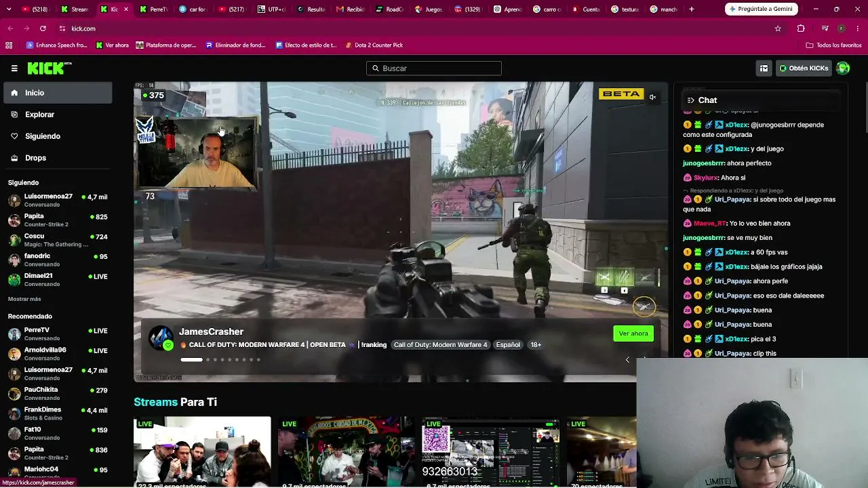The image size is (868, 488).
Task: View site information icon beside kick.com
Action: click(62, 28)
